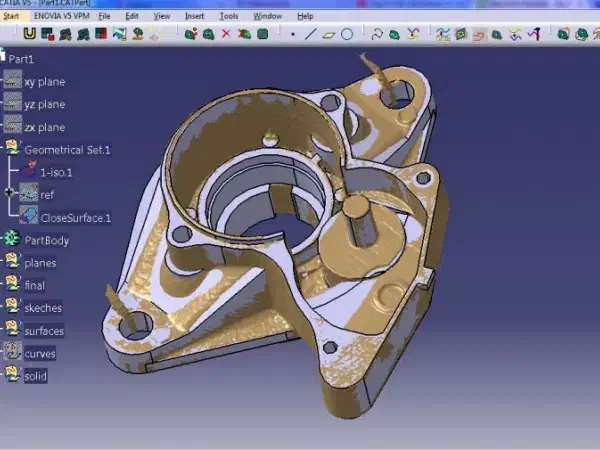This screenshot has width=600, height=450.
Task: Select the Line tool icon
Action: (311, 34)
